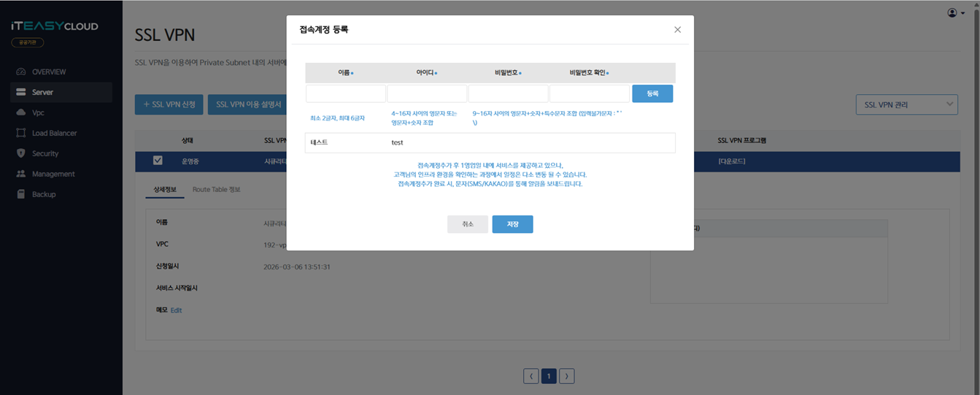
Task: Click the Server icon in sidebar
Action: click(x=20, y=93)
